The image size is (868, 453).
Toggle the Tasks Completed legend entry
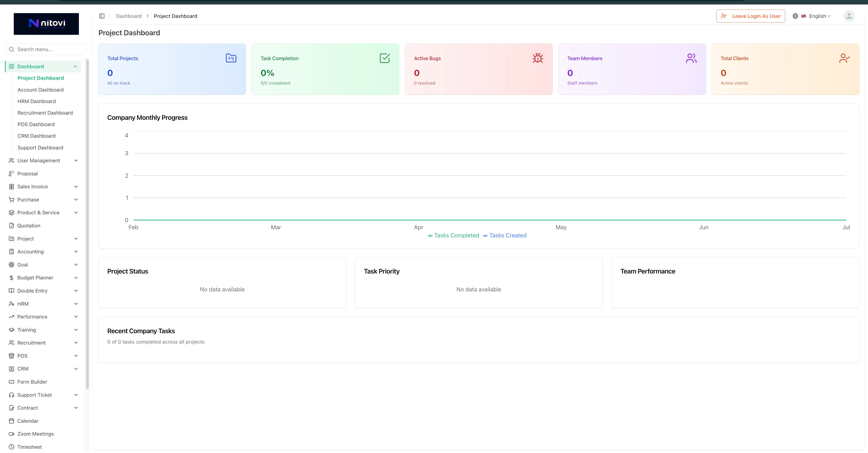pos(453,236)
